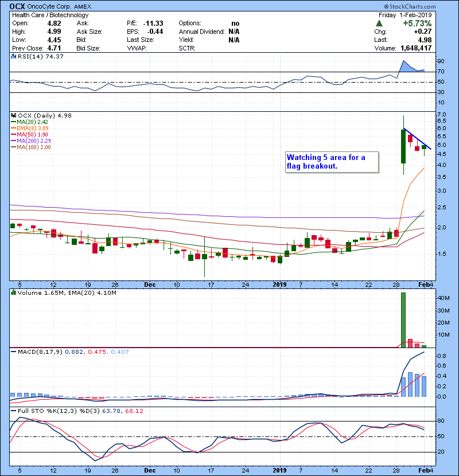Click the 70 level on the RSI scale
459x476 pixels.
(441, 72)
